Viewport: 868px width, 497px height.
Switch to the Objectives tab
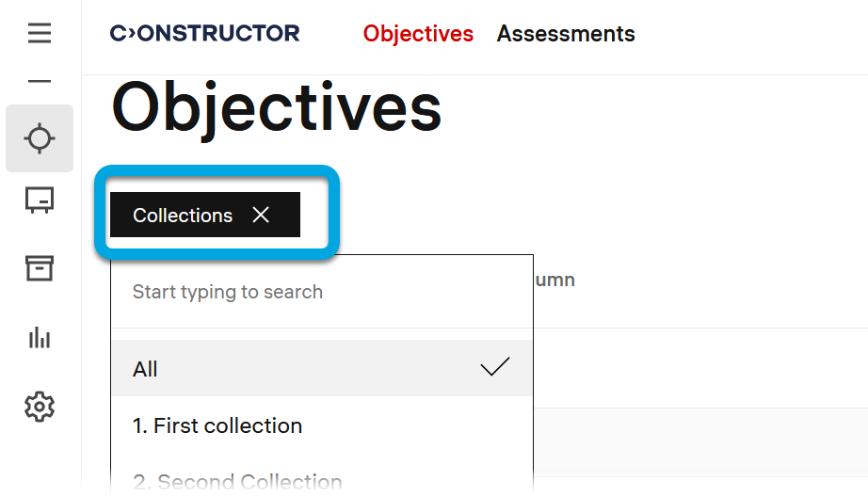418,34
